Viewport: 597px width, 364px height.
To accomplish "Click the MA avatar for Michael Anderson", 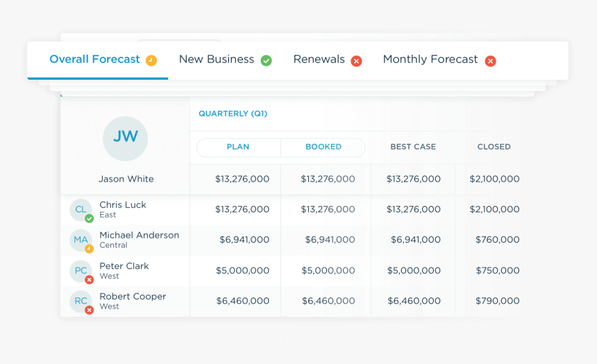I will pyautogui.click(x=81, y=240).
